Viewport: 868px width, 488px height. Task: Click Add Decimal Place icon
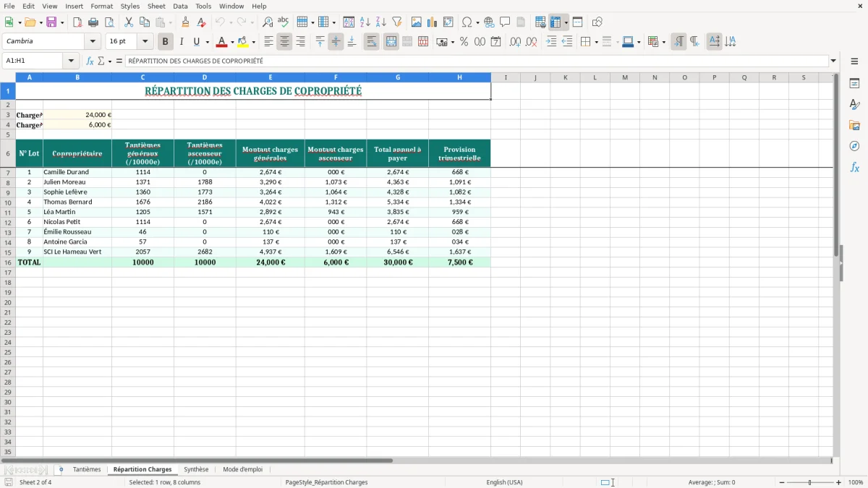coord(515,42)
